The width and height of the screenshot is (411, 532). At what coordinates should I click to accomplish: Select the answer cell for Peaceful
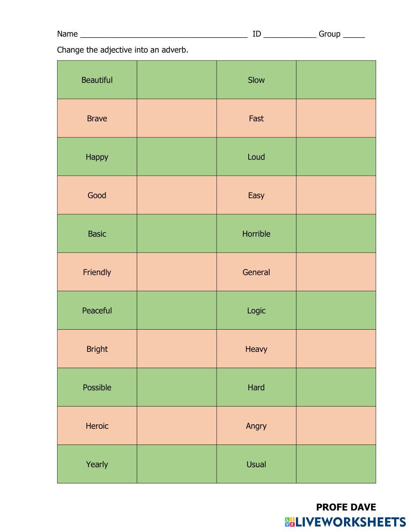tap(177, 310)
